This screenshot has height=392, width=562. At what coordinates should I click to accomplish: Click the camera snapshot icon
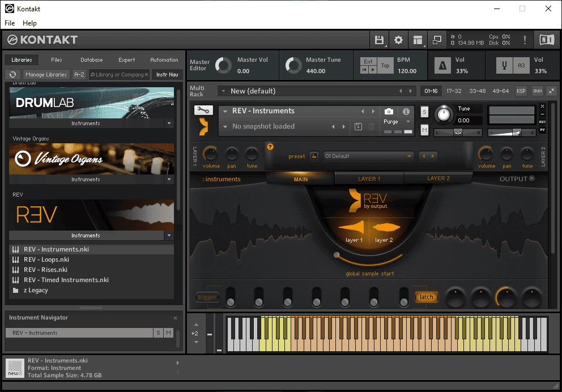point(389,112)
